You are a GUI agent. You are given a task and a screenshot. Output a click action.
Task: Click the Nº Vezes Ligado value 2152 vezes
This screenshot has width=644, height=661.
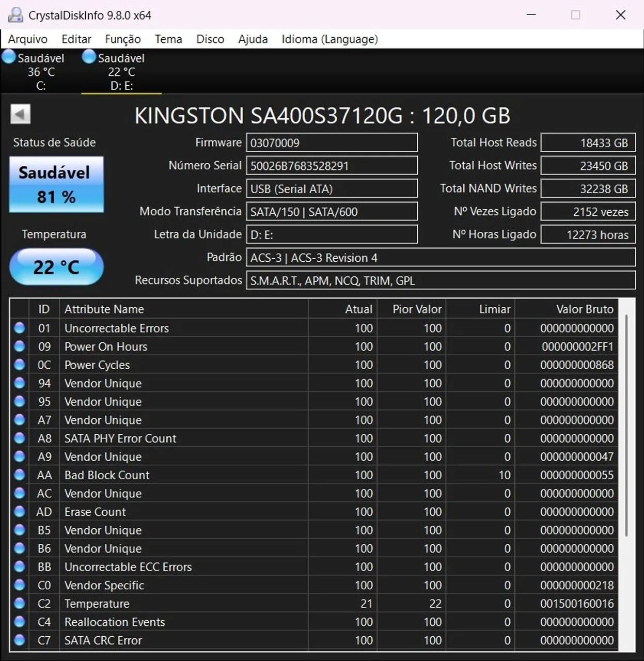coord(588,211)
